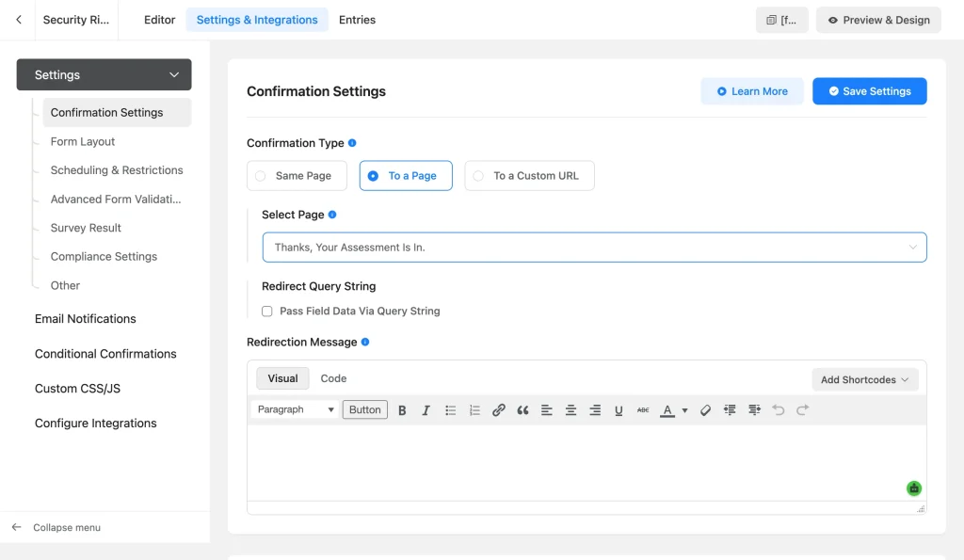
Task: Open Scheduling & Restrictions settings
Action: click(117, 170)
